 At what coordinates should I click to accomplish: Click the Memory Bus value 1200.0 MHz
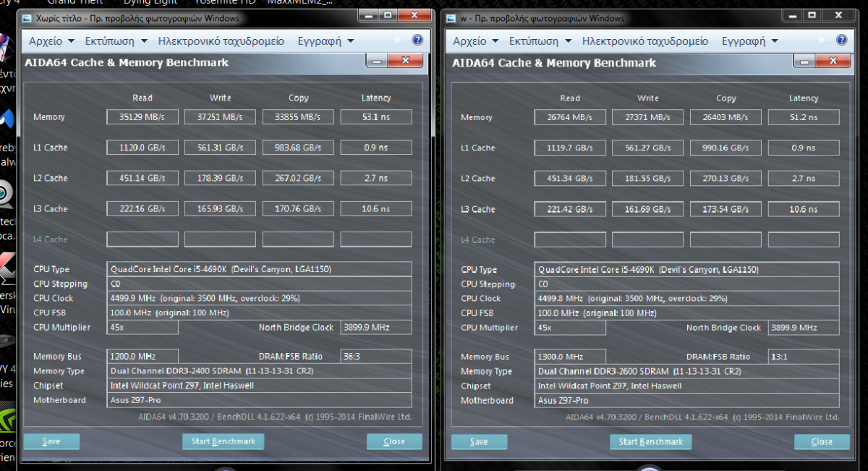(142, 356)
